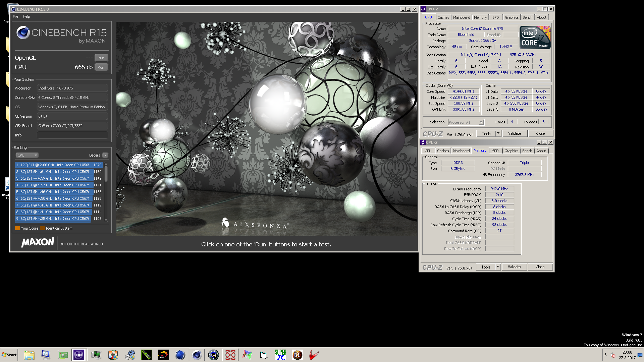The height and width of the screenshot is (362, 644).
Task: Open Graphics tab in upper CPU-Z
Action: (x=512, y=17)
